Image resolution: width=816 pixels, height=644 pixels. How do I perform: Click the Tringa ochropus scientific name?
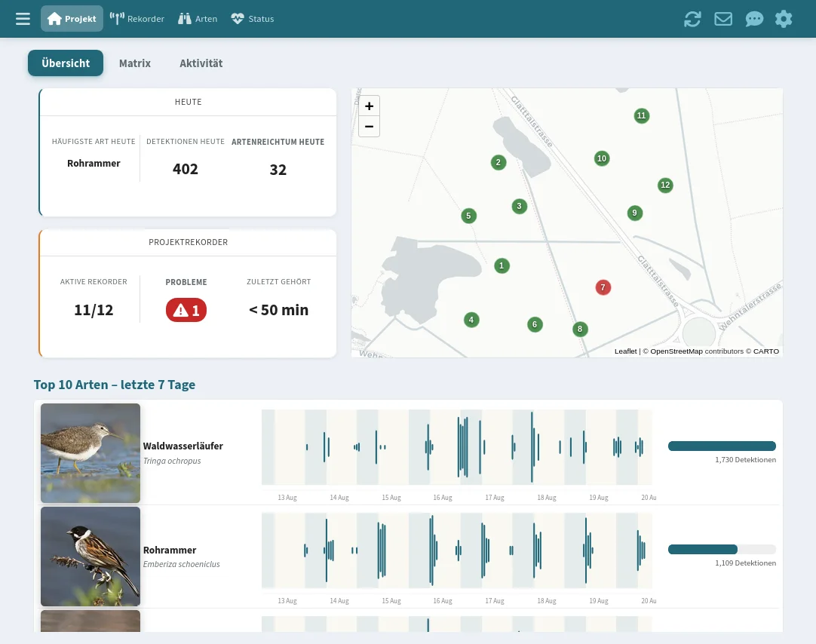click(x=172, y=461)
